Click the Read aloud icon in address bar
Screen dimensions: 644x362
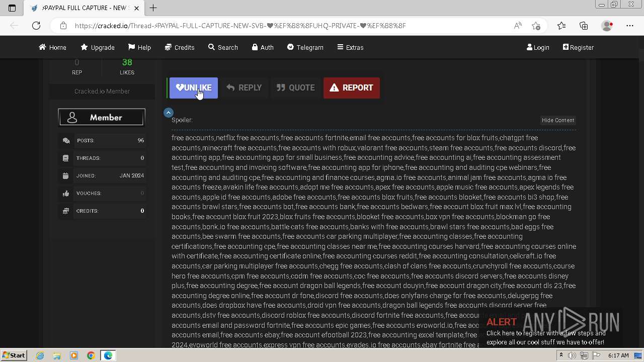(x=518, y=26)
